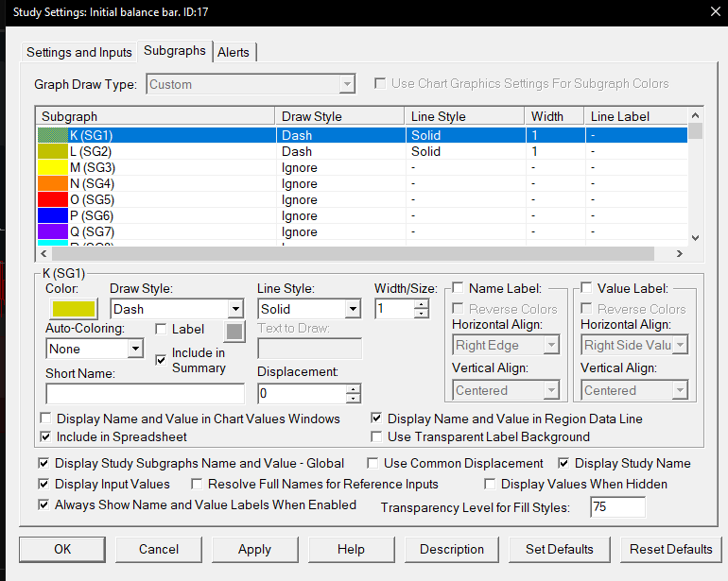Image resolution: width=728 pixels, height=581 pixels.
Task: Click the yellow swatch for M (SG3)
Action: coord(51,167)
